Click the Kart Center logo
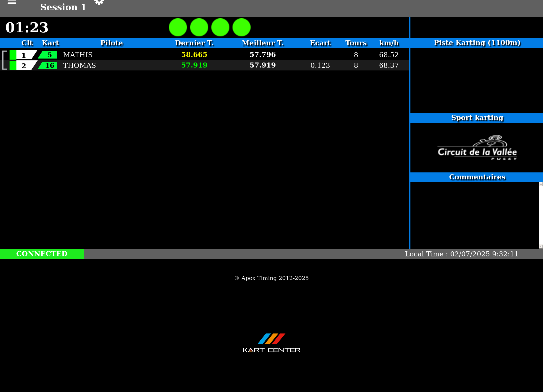The width and height of the screenshot is (543, 392). tap(271, 343)
